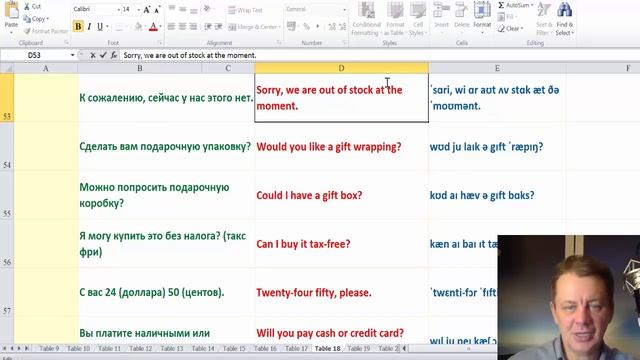Viewport: 640px width, 360px height.
Task: Open Format as Table gallery
Action: click(395, 19)
